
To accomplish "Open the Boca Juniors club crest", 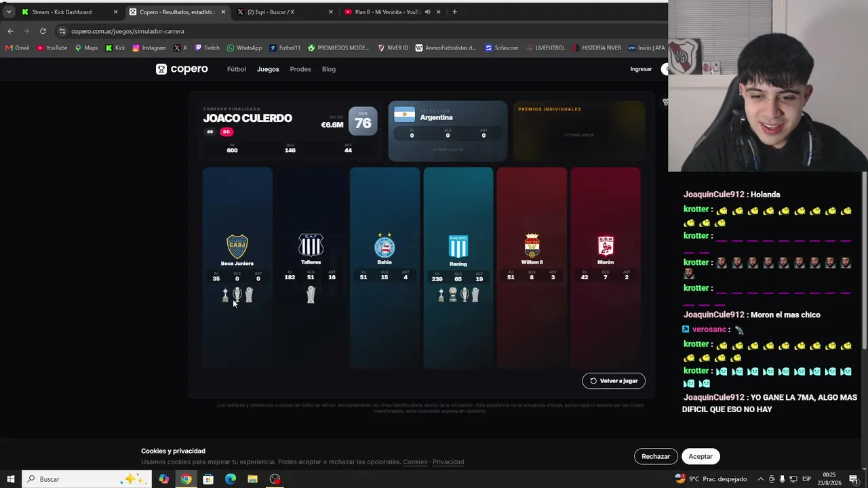I will click(237, 246).
